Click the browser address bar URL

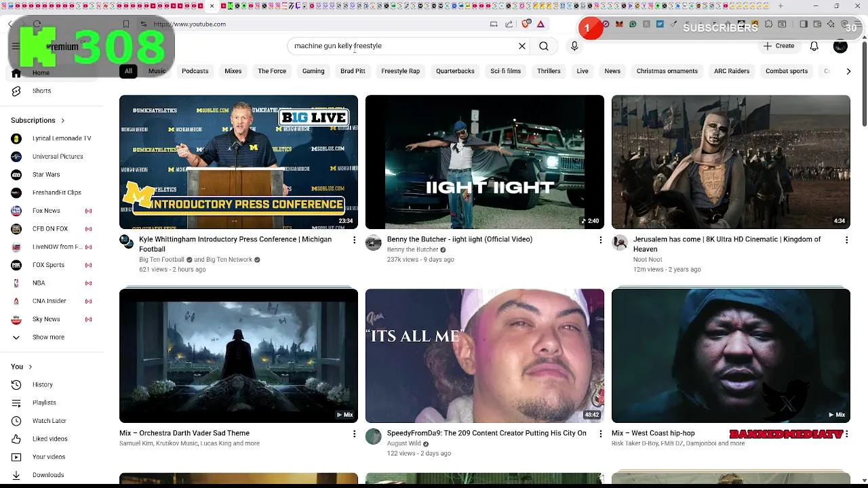(x=190, y=24)
